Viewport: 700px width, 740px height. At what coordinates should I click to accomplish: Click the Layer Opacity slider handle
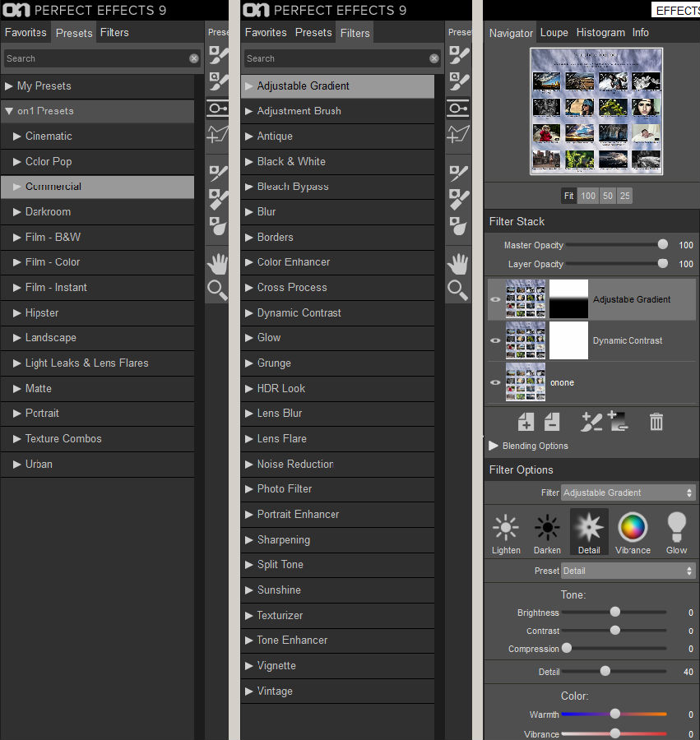[663, 263]
